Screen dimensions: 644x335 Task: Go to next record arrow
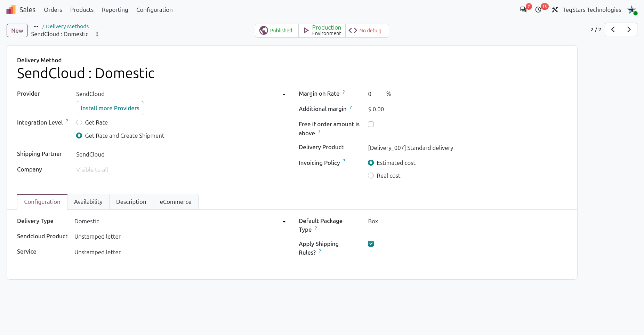[x=629, y=30]
